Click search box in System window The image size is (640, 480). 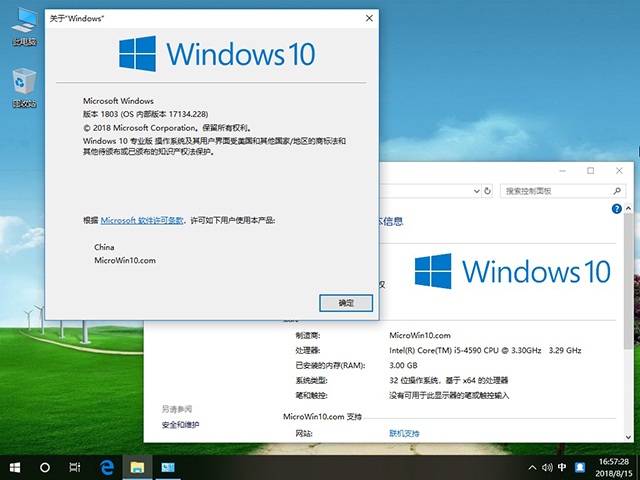click(563, 191)
